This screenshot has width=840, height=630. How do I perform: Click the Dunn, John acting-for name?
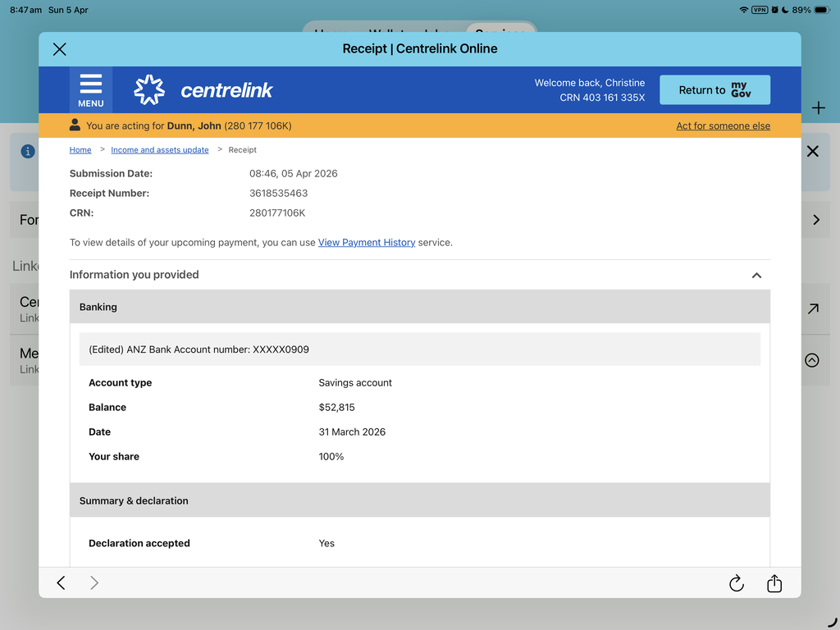(x=194, y=126)
